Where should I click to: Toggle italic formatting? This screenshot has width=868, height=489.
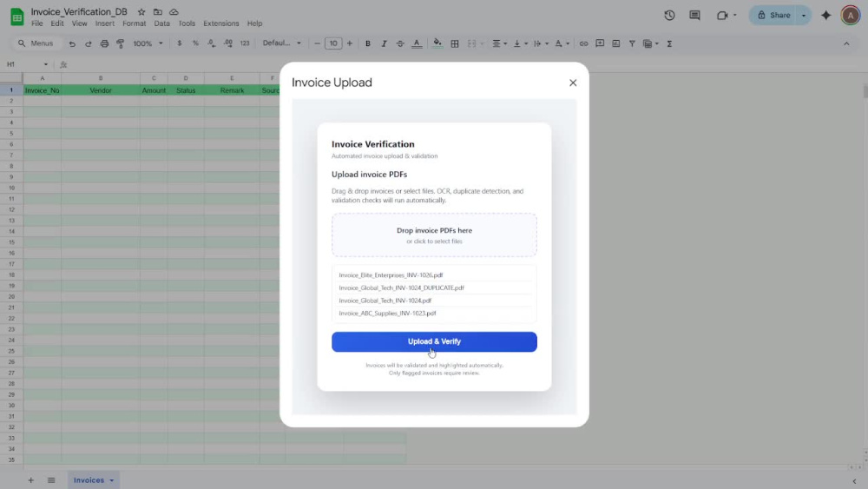(384, 43)
